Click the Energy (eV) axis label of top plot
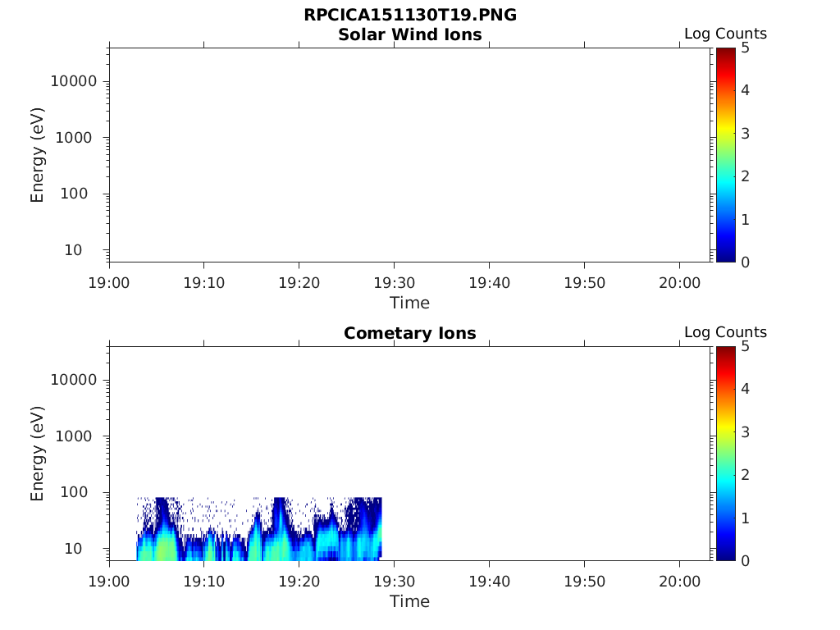Viewport: 840px width, 630px height. pos(37,155)
